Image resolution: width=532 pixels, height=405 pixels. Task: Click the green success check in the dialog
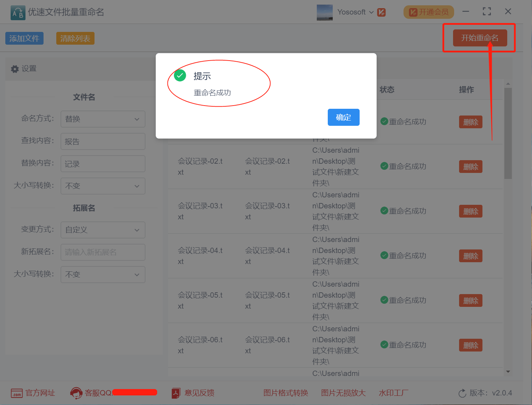tap(179, 75)
